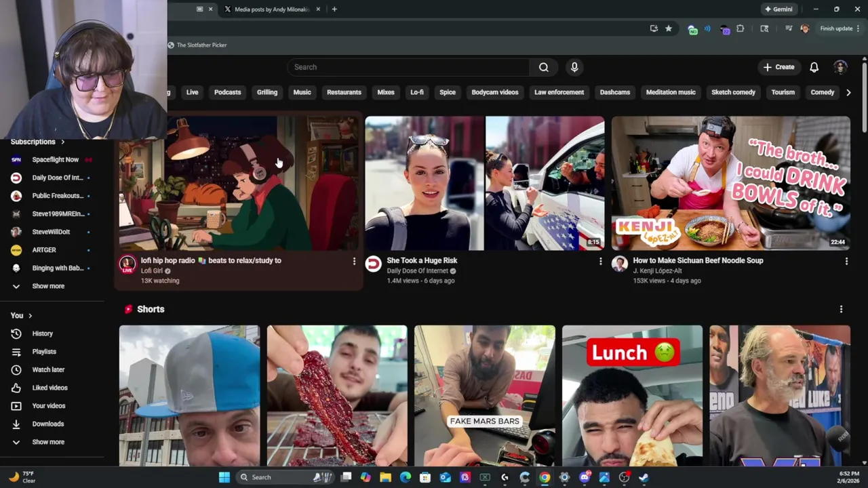Image resolution: width=868 pixels, height=488 pixels.
Task: Open Daily Dose Of Internet channel avatar under video
Action: point(374,264)
